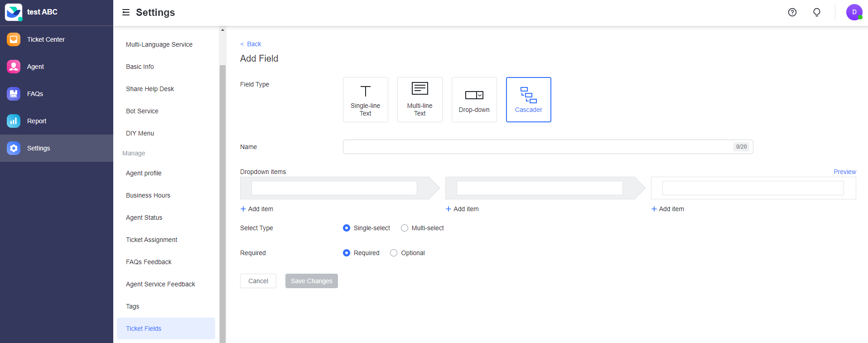Screen dimensions: 868x343
Task: Go Back to the previous page
Action: tap(251, 44)
